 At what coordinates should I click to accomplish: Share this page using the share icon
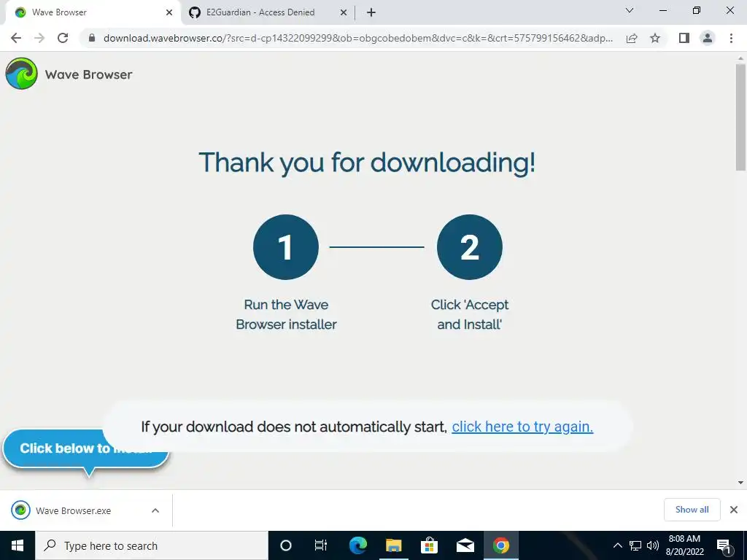[632, 38]
